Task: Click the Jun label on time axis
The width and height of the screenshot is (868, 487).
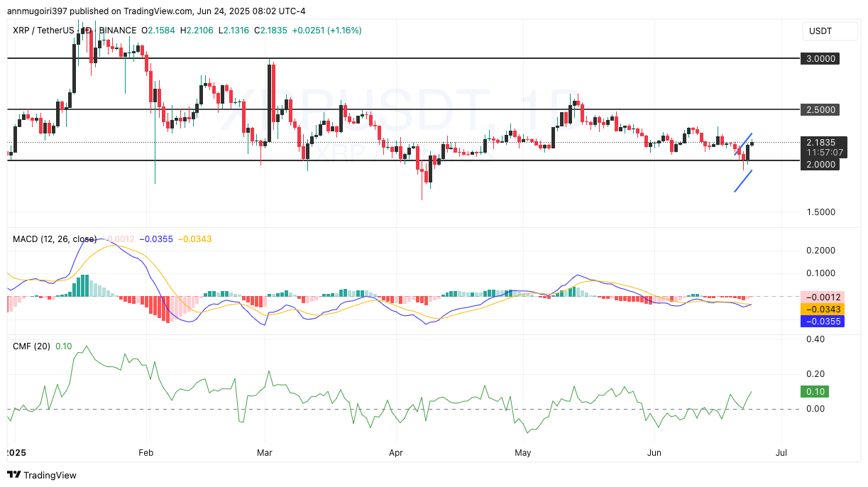Action: (654, 452)
